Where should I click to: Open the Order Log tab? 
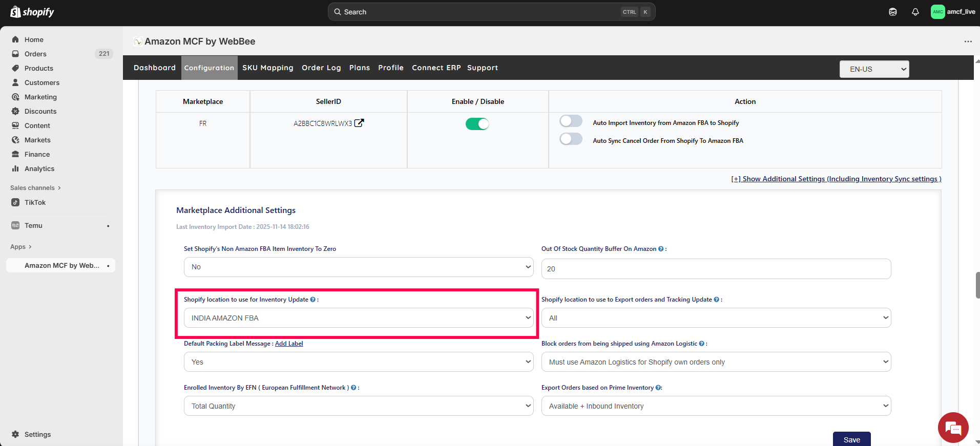coord(321,68)
